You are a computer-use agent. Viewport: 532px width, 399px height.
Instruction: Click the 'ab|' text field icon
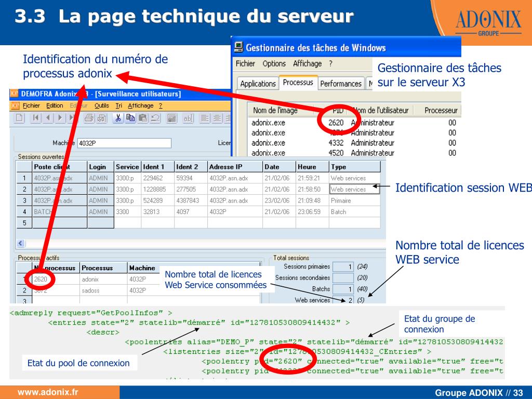pyautogui.click(x=188, y=118)
